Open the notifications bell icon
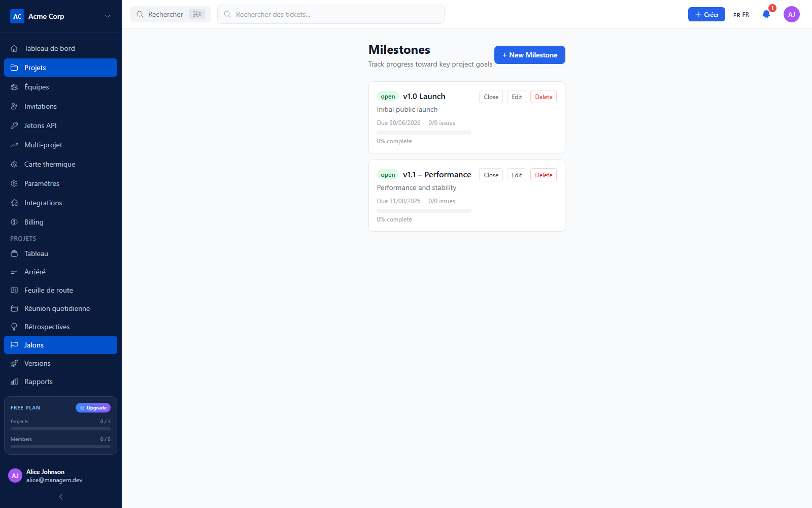The image size is (812, 508). pyautogui.click(x=766, y=14)
